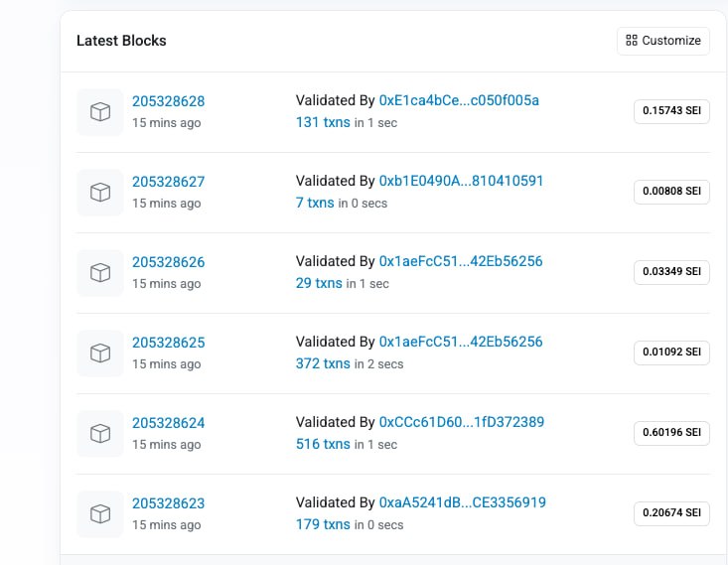728x565 pixels.
Task: Click the cube icon for block 205328623
Action: 100,514
